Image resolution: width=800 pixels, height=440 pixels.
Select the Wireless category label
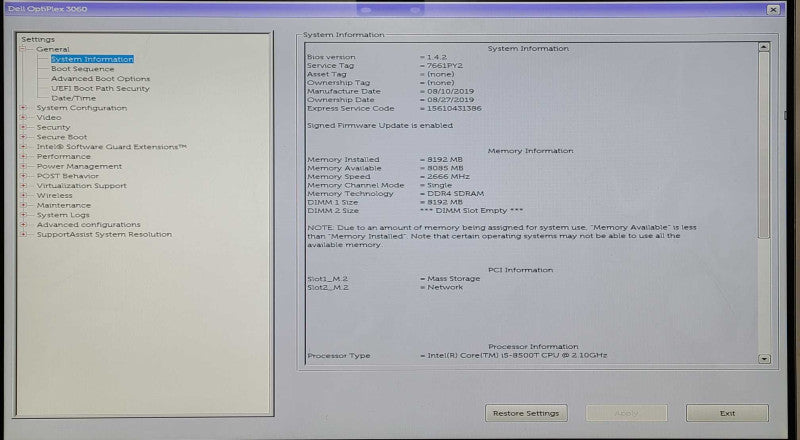54,195
